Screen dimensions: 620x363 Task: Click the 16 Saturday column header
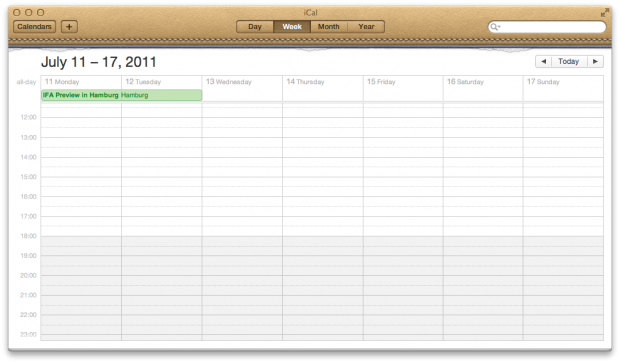(465, 82)
